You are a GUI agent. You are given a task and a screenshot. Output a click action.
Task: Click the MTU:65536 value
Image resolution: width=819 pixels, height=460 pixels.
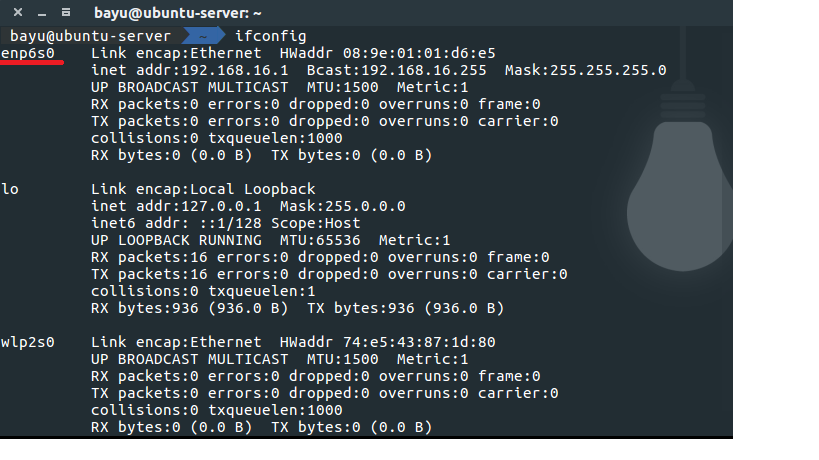[x=325, y=240]
